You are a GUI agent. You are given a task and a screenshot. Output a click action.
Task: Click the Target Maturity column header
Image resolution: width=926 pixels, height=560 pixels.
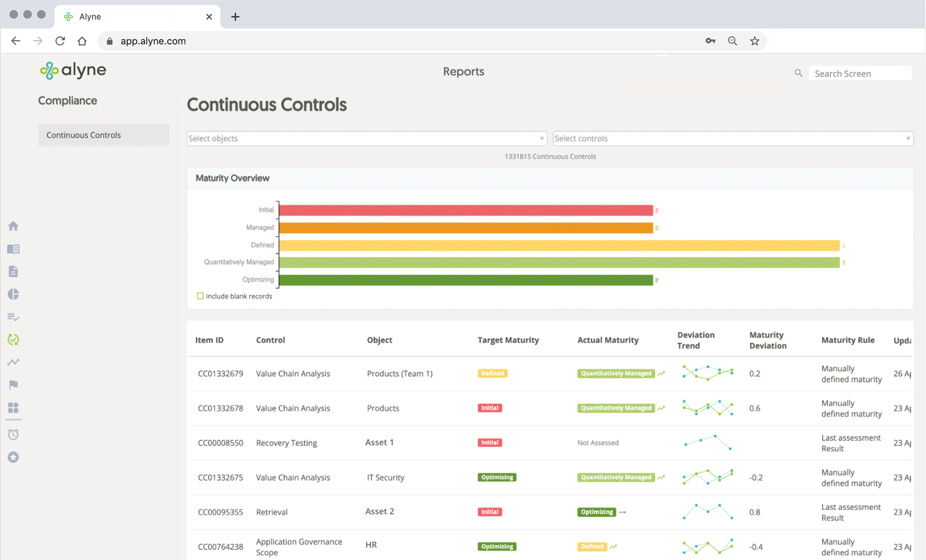pyautogui.click(x=508, y=340)
